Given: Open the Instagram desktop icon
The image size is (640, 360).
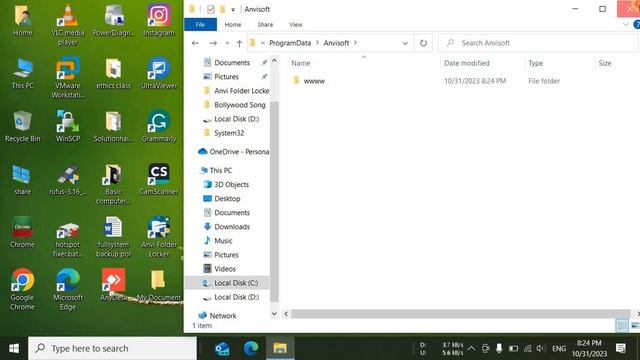Looking at the screenshot, I should point(159,20).
